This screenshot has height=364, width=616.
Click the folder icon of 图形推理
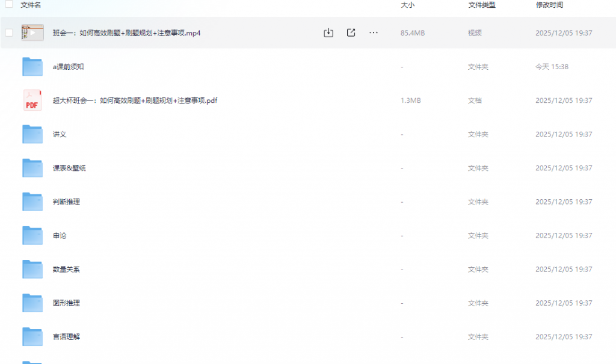(x=32, y=303)
